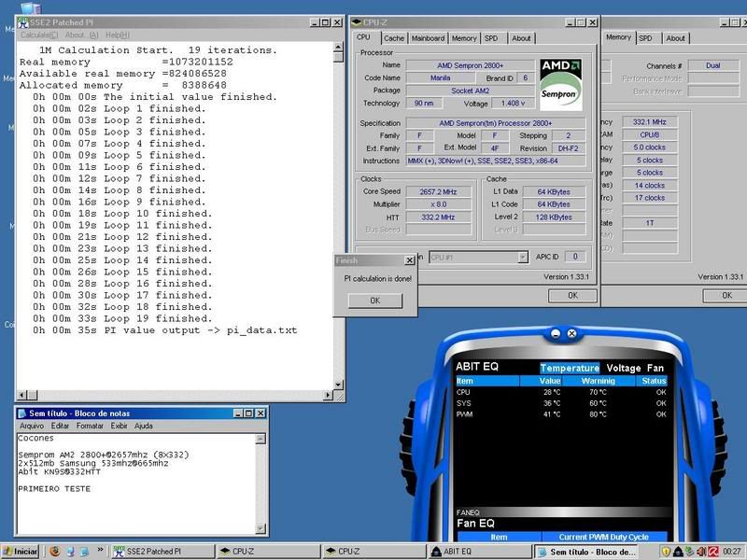Image resolution: width=747 pixels, height=560 pixels.
Task: Select the Voltage tab in ABIT EQ
Action: point(622,368)
